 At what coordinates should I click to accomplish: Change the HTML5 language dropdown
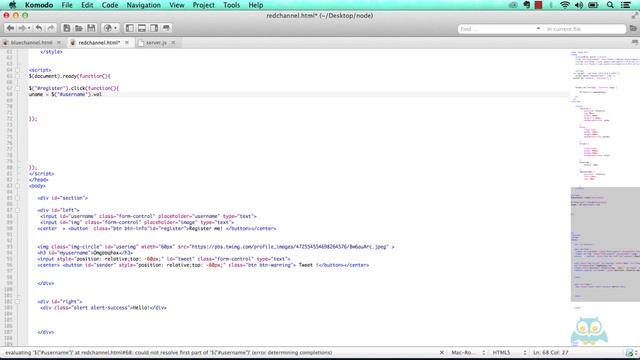(509, 352)
